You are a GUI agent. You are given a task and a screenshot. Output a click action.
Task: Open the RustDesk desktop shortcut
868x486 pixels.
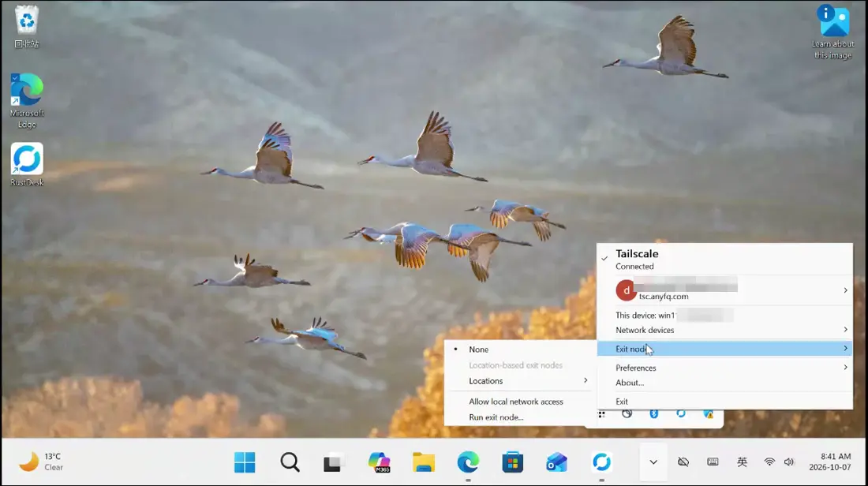click(x=26, y=164)
